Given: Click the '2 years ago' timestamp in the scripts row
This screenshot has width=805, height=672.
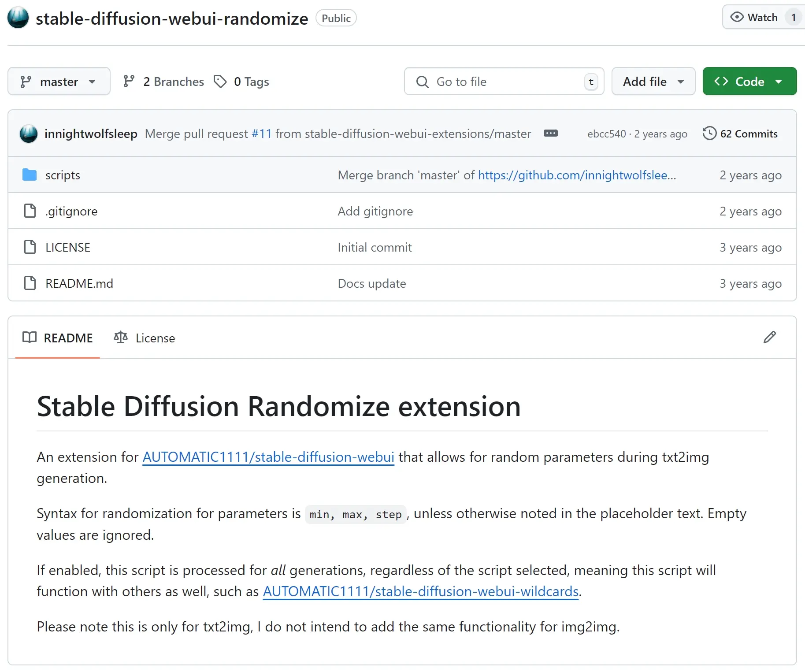Looking at the screenshot, I should tap(751, 175).
